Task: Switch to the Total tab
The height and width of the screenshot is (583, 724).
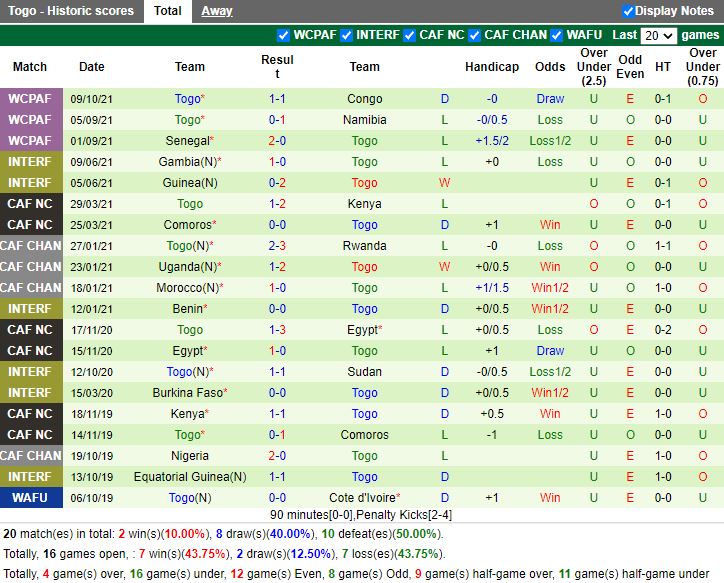Action: 168,11
